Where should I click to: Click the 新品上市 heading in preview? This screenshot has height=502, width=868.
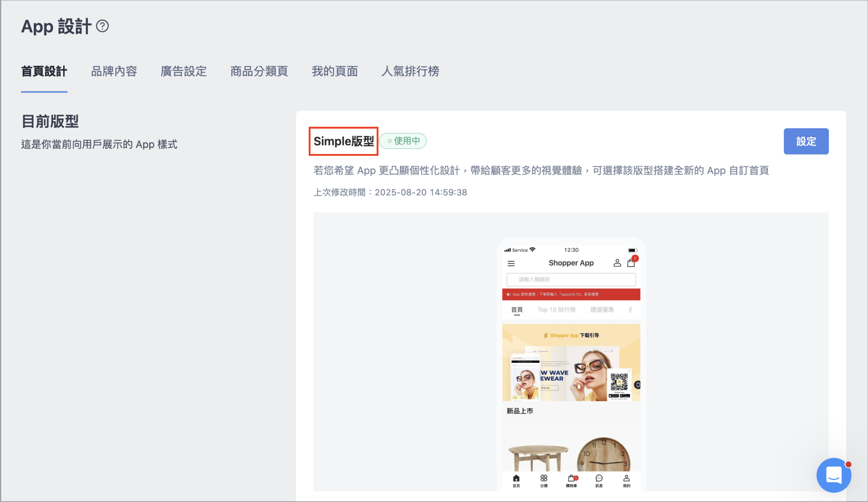[520, 411]
